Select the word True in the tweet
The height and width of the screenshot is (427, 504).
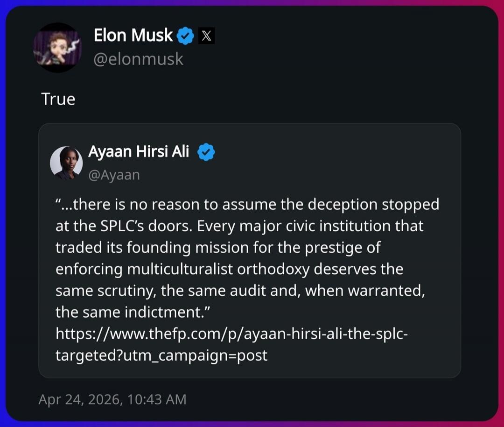coord(57,99)
